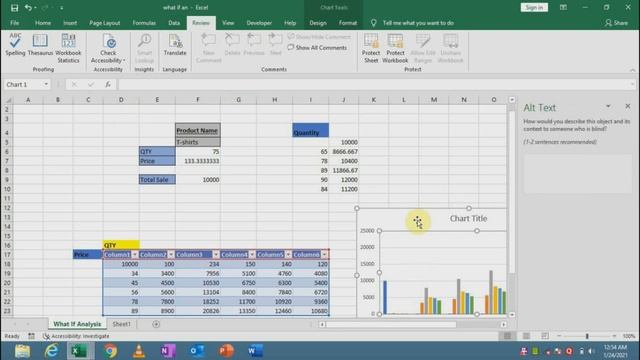This screenshot has width=640, height=360.
Task: Undo the last action
Action: pos(28,7)
